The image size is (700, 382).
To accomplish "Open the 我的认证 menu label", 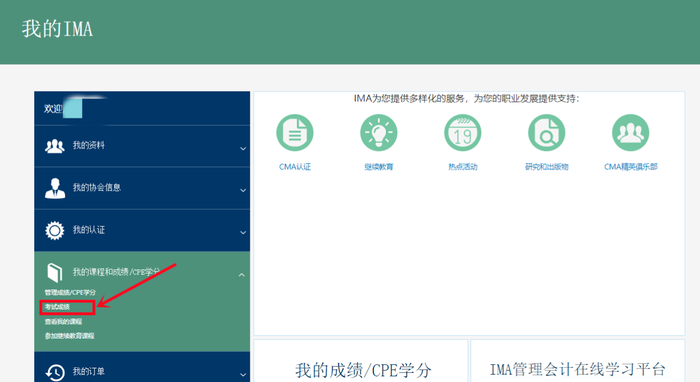I will pos(88,230).
